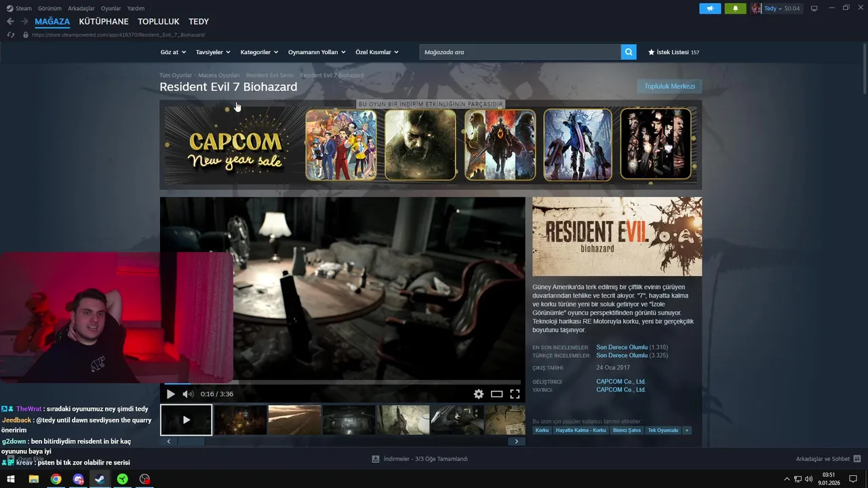This screenshot has height=488, width=868.
Task: Go back with the left arrow
Action: tap(10, 22)
